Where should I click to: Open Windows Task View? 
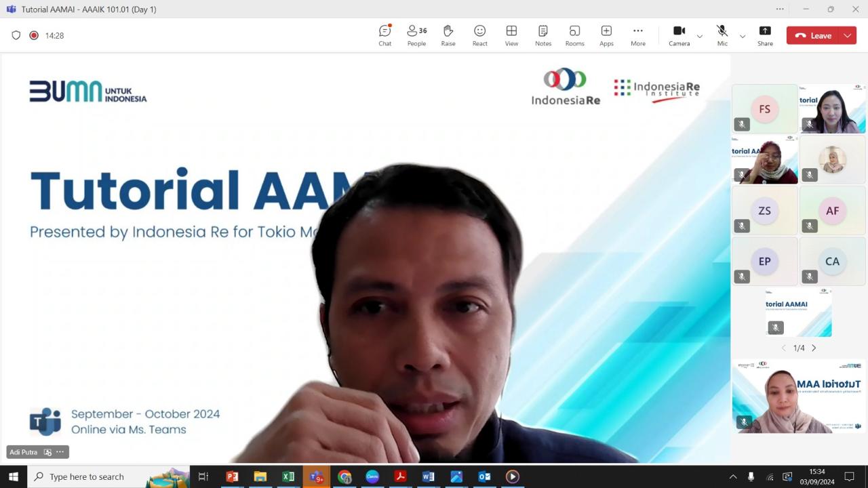tap(203, 476)
